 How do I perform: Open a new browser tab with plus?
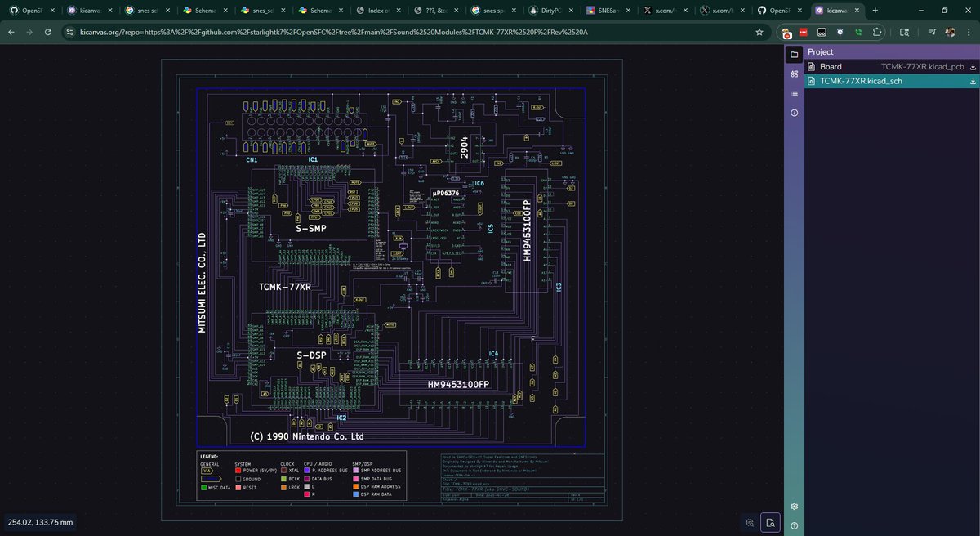(x=875, y=11)
